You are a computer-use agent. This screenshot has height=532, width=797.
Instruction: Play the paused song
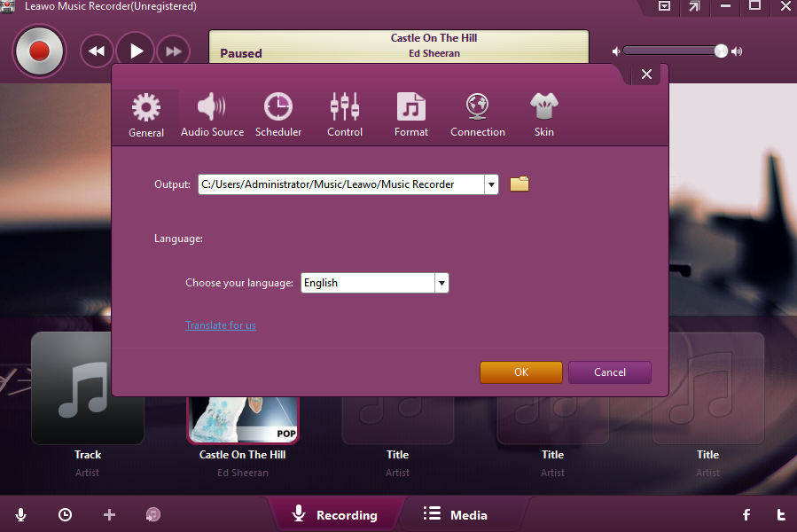[136, 51]
